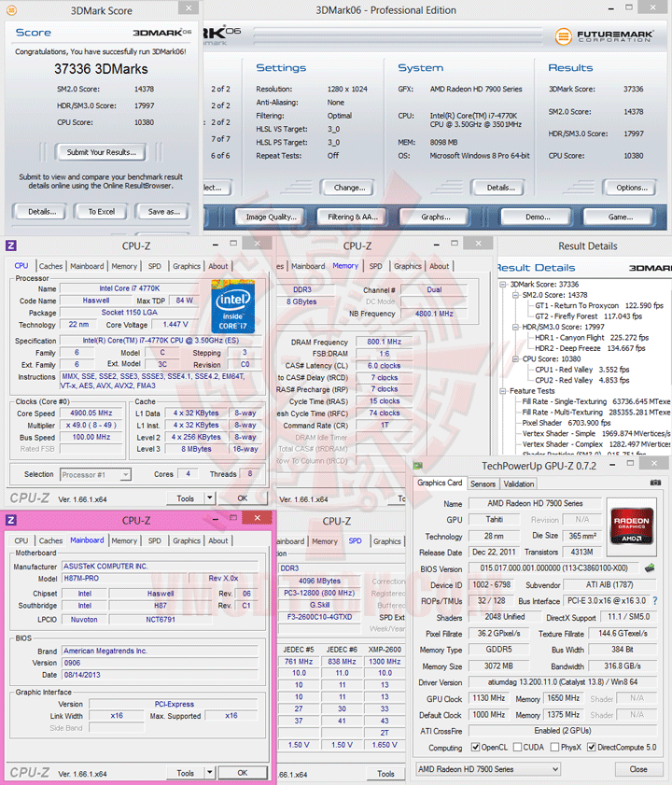Click the Manufacturer field ASUSTeK COMPUTER INC.

pos(160,566)
